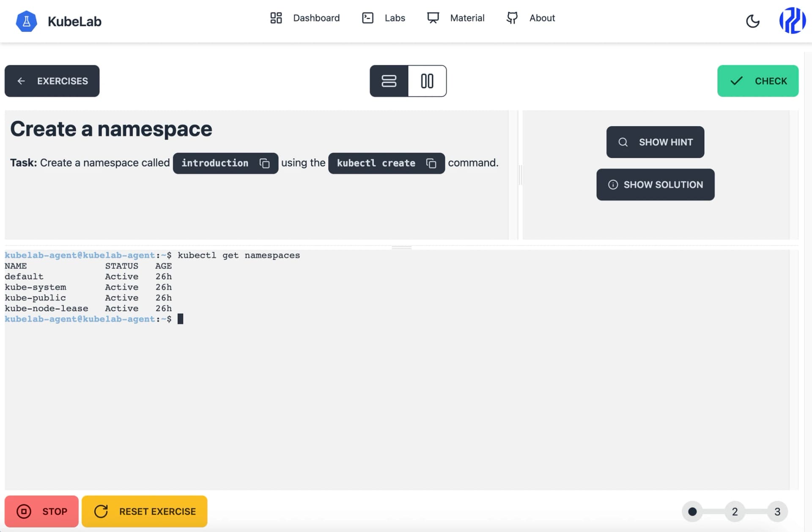Switch to side-by-side columns layout view
812x532 pixels.
[x=427, y=81]
